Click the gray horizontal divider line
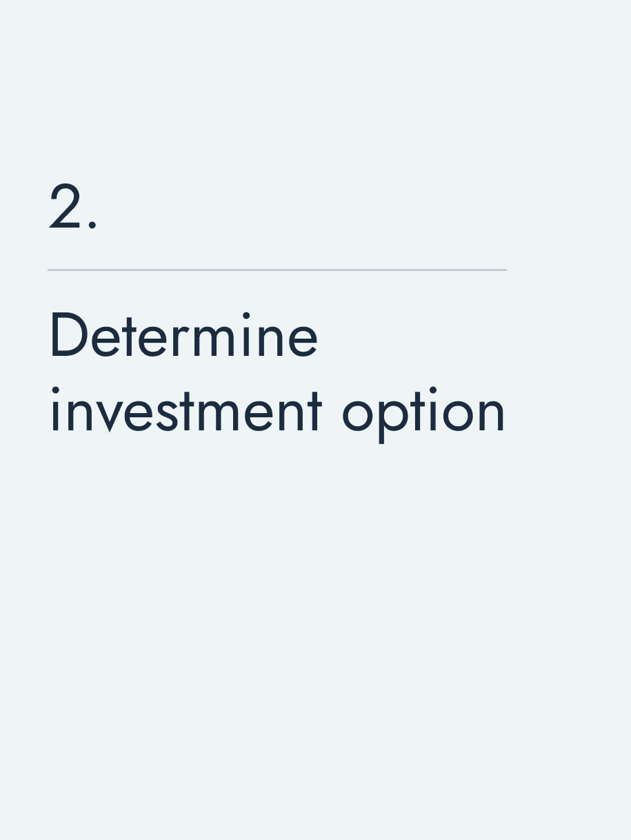631x840 pixels. pyautogui.click(x=277, y=270)
